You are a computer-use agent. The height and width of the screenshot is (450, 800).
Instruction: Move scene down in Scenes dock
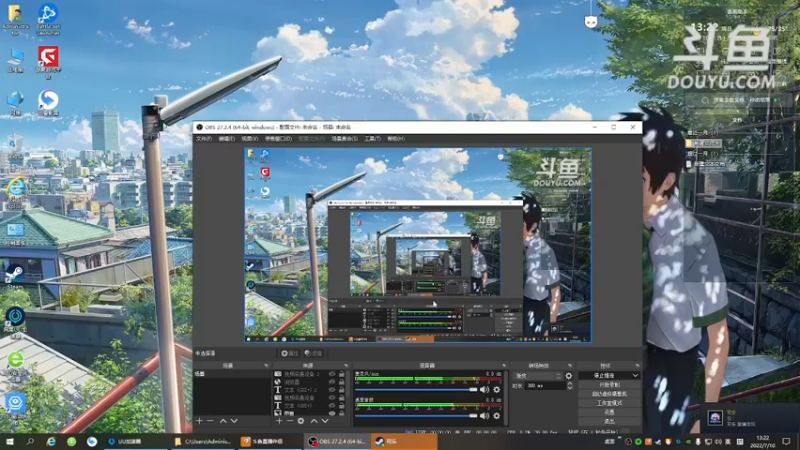point(234,421)
